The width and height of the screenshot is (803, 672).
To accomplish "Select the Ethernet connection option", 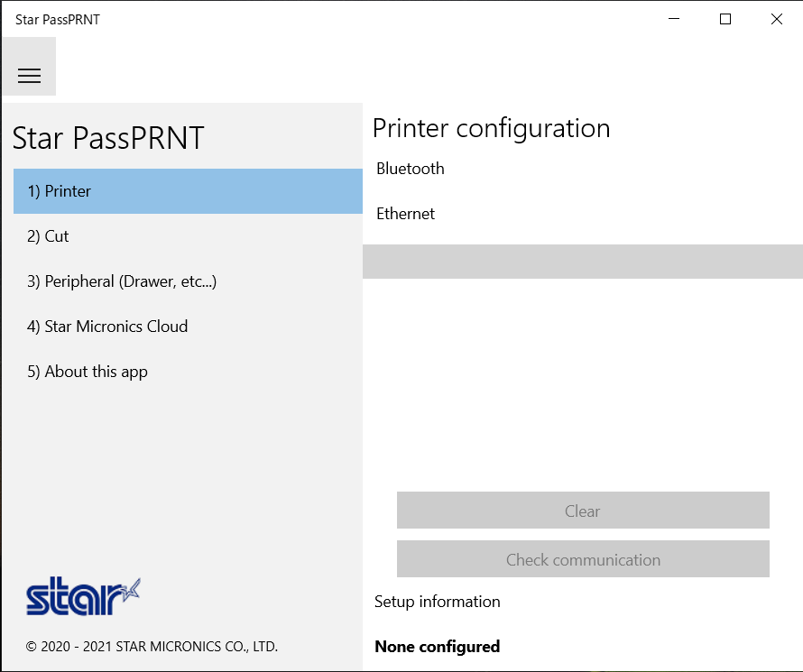I will coord(404,214).
